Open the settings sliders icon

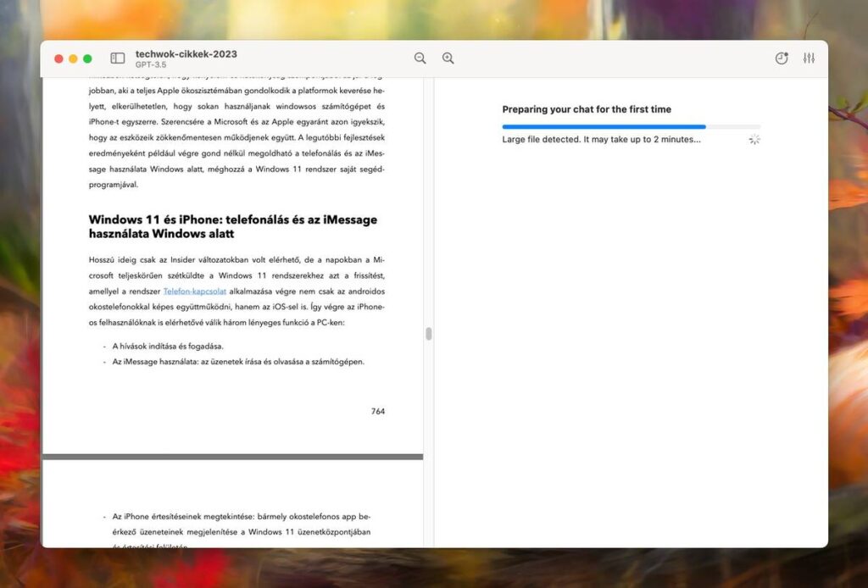point(809,58)
